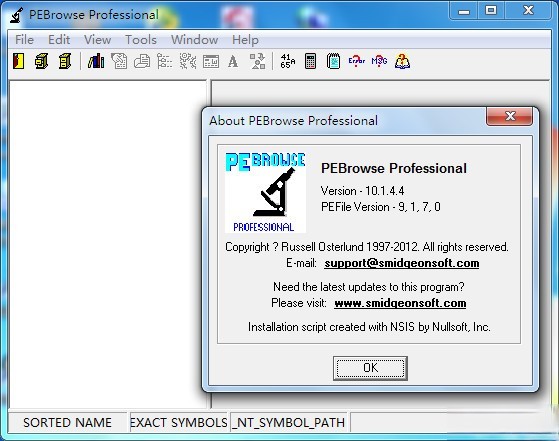Click the grayed document edit icon

coord(119,61)
